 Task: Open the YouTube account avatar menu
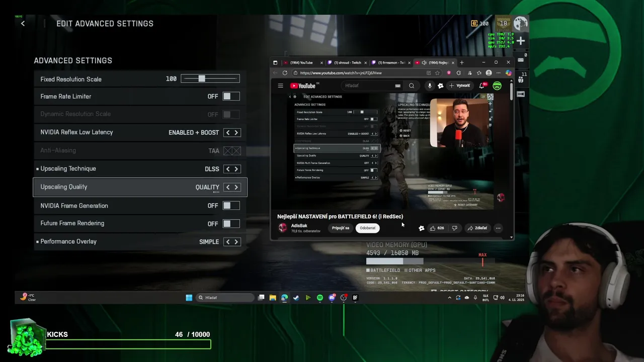[497, 86]
